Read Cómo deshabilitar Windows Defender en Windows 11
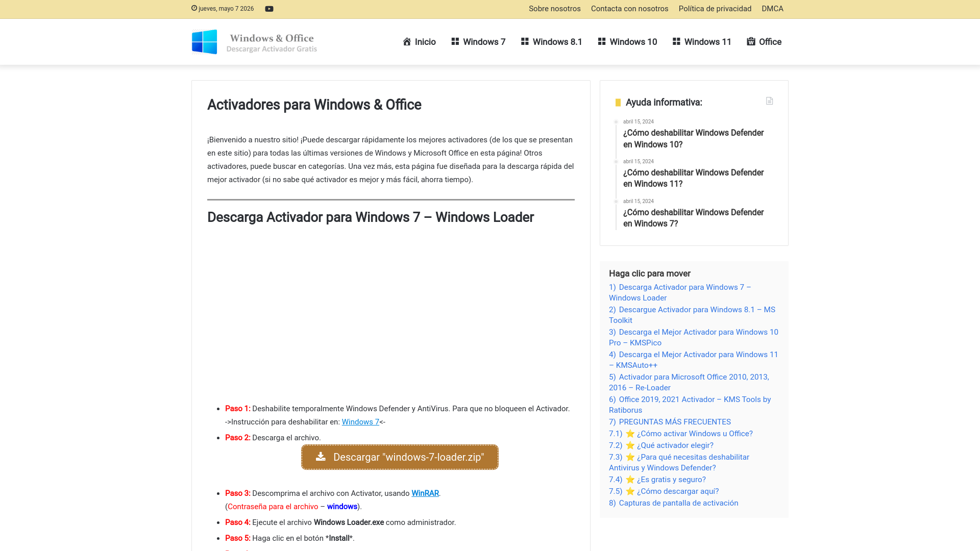980x551 pixels. (x=693, y=178)
